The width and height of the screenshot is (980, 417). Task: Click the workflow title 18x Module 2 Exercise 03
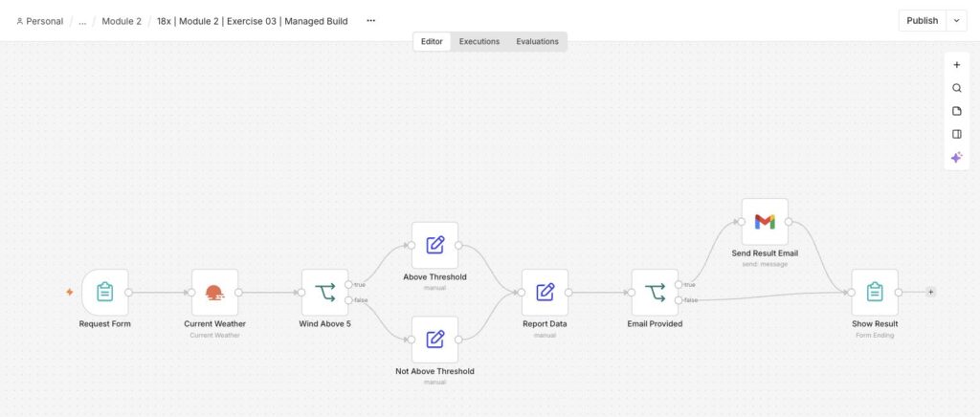click(x=253, y=21)
